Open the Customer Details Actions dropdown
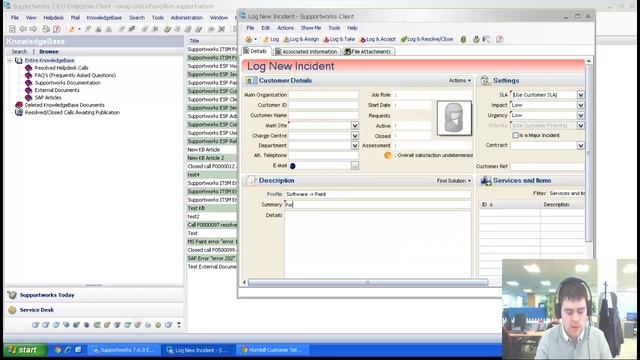This screenshot has width=640, height=360. (x=460, y=80)
